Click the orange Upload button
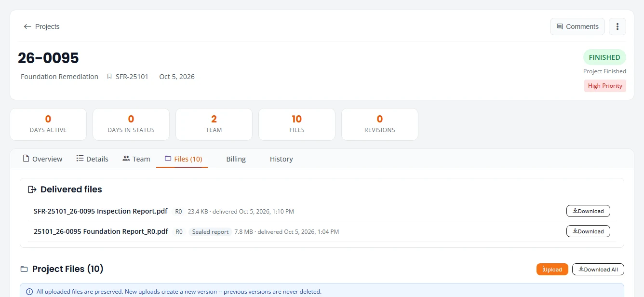Viewport: 644px width, 297px height. point(552,270)
